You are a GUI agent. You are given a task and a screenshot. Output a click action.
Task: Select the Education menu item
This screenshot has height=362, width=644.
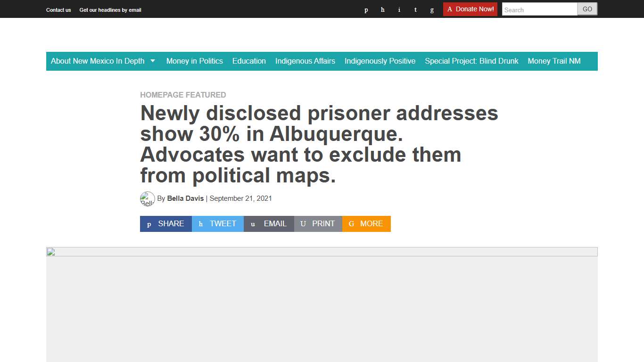click(249, 61)
